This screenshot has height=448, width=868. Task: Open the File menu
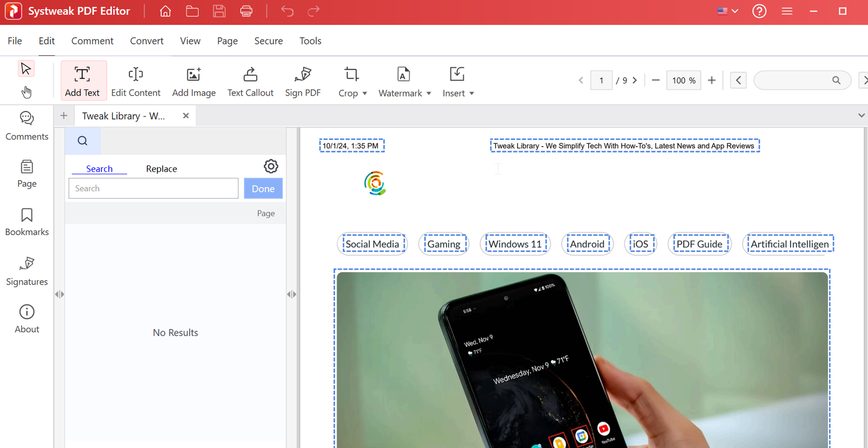tap(15, 41)
